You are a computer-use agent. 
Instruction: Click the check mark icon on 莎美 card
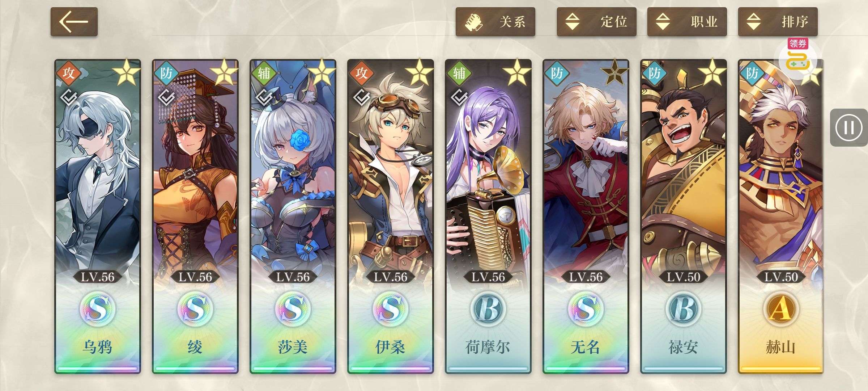click(264, 97)
